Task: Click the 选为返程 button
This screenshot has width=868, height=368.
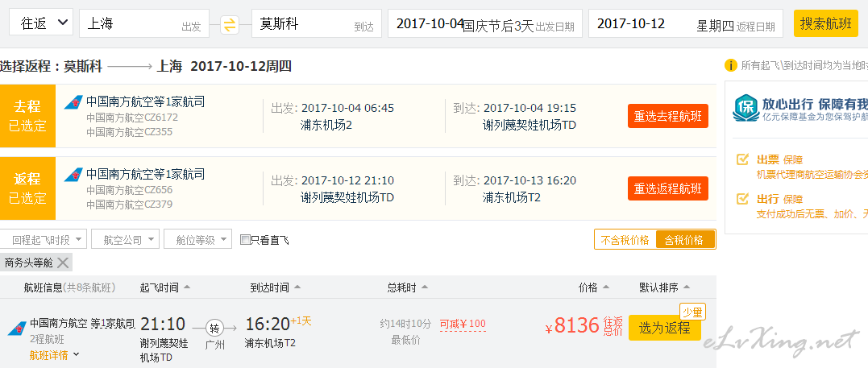Action: coord(664,329)
